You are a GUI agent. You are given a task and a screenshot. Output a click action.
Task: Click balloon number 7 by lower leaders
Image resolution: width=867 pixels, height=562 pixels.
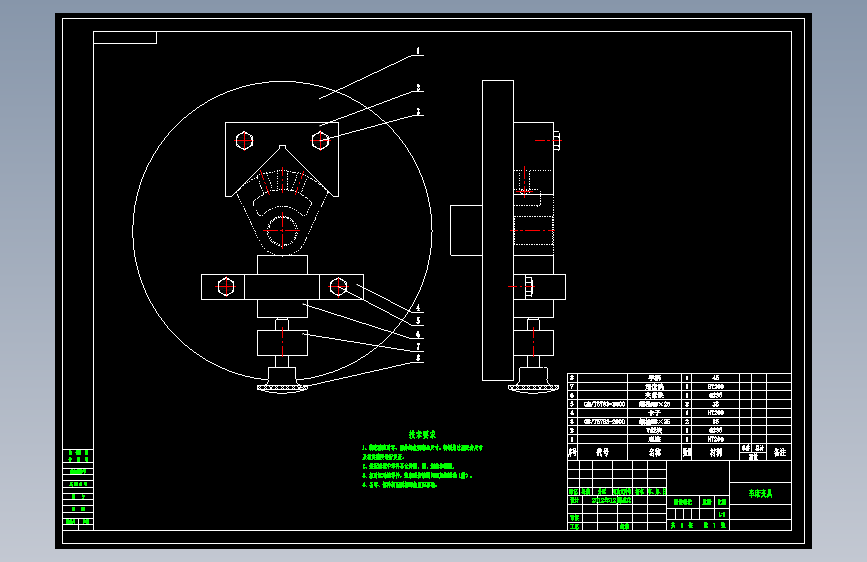418,347
